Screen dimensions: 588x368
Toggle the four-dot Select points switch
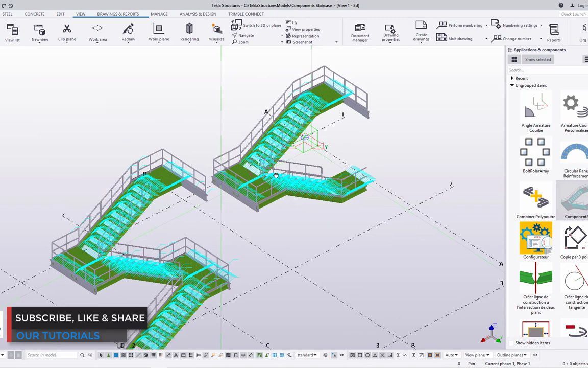pyautogui.click(x=131, y=355)
